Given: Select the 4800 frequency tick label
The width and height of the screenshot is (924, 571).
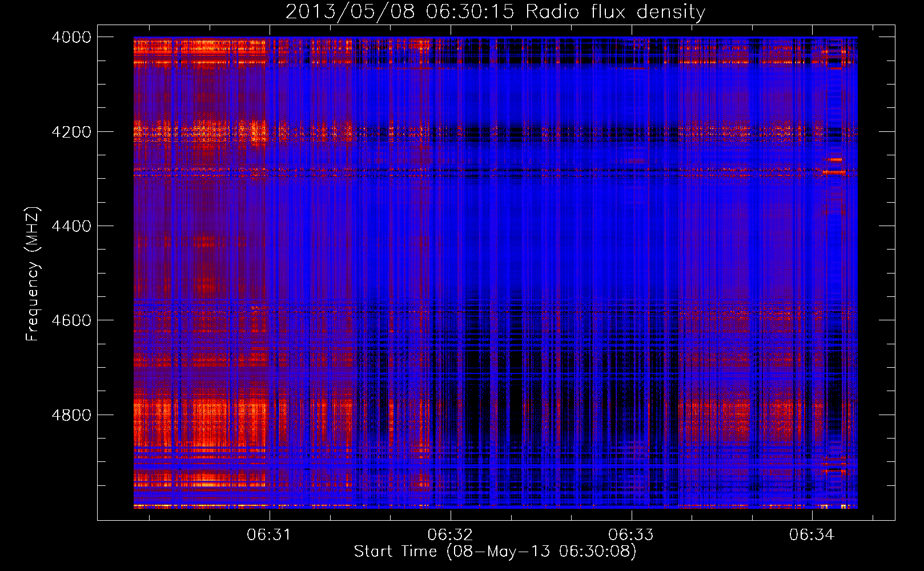Looking at the screenshot, I should pyautogui.click(x=71, y=415).
